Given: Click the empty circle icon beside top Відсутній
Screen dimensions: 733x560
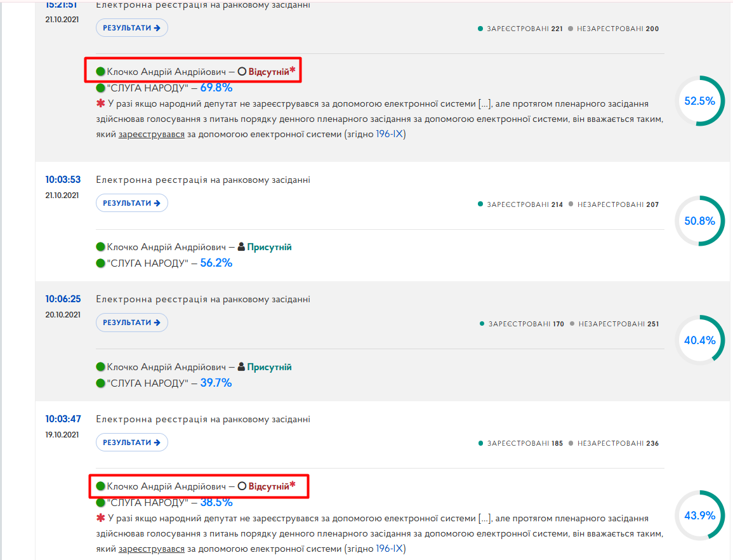Looking at the screenshot, I should [x=242, y=72].
